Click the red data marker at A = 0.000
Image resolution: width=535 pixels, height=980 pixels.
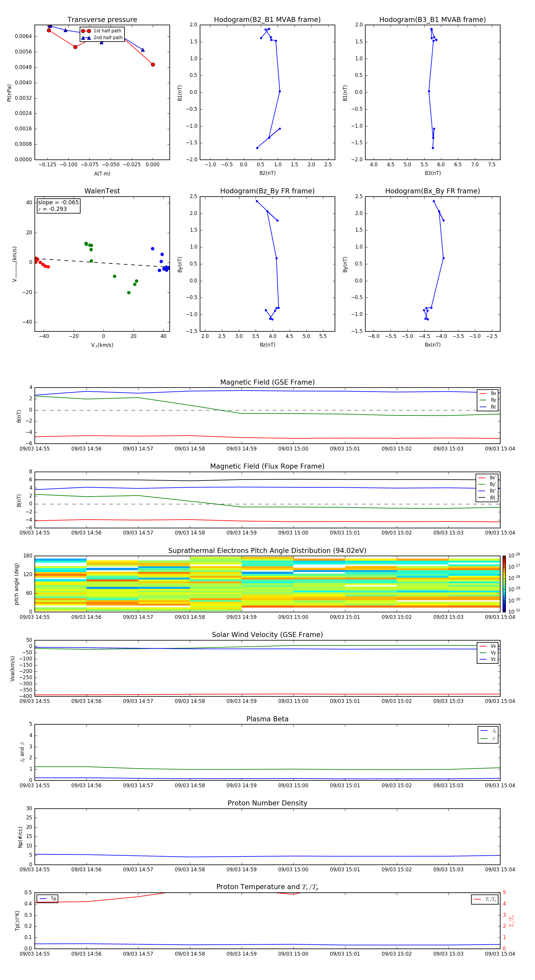[153, 65]
